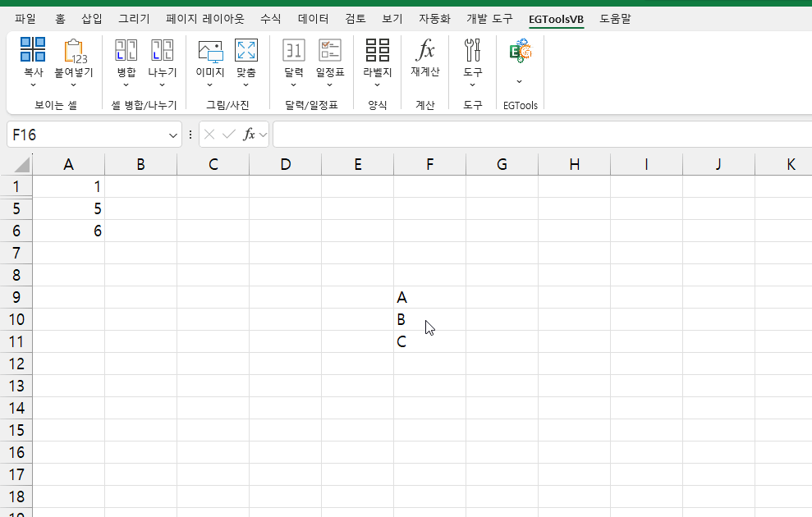Click the 붙여넣기 paste icon
The image size is (812, 517).
coord(74,51)
